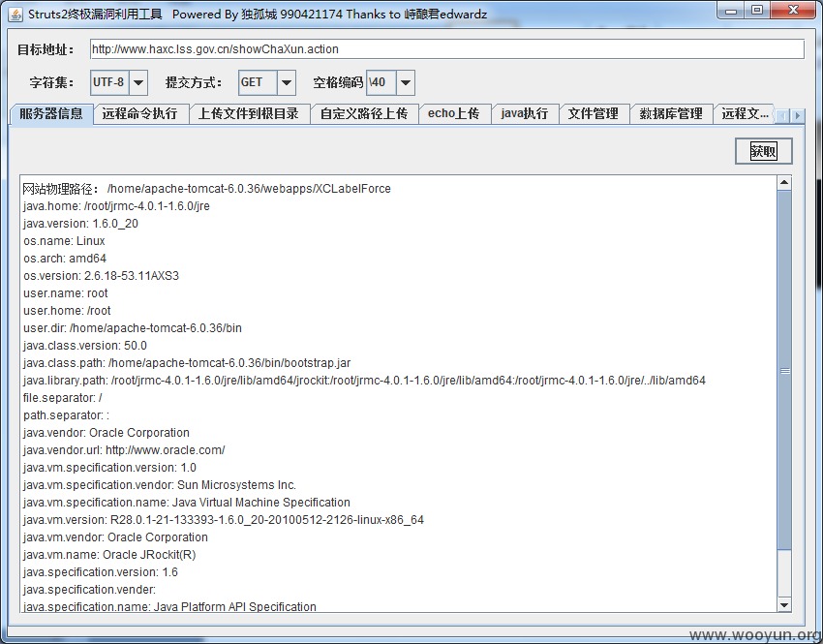Switch to the 服务器信息 tab

pyautogui.click(x=51, y=113)
